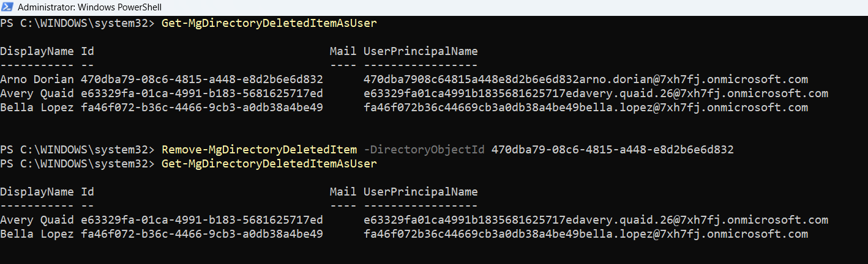Click the -DirectoryObjectId parameter

tap(425, 150)
